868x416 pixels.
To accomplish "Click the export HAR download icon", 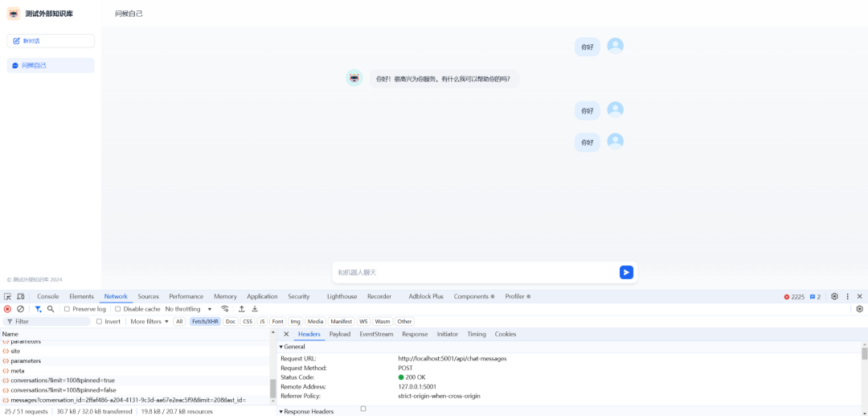I will click(255, 309).
